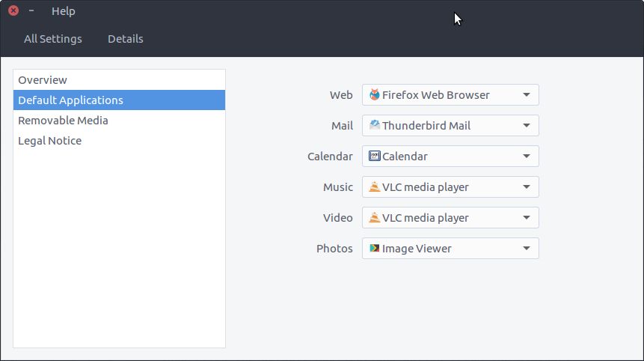Expand the Music default application dropdown arrow
This screenshot has width=644, height=361.
click(526, 186)
